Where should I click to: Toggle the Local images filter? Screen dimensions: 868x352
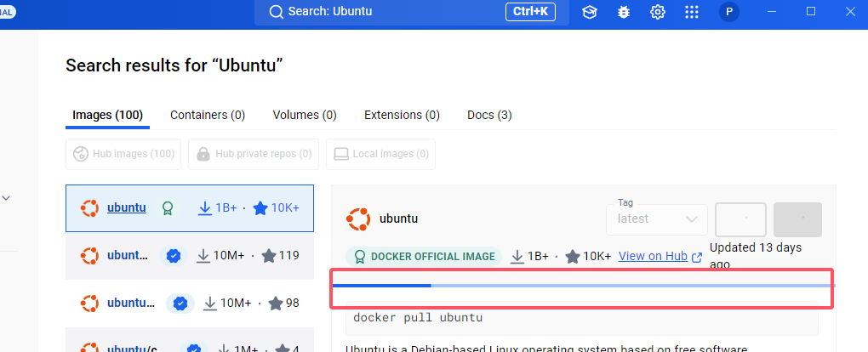[380, 154]
